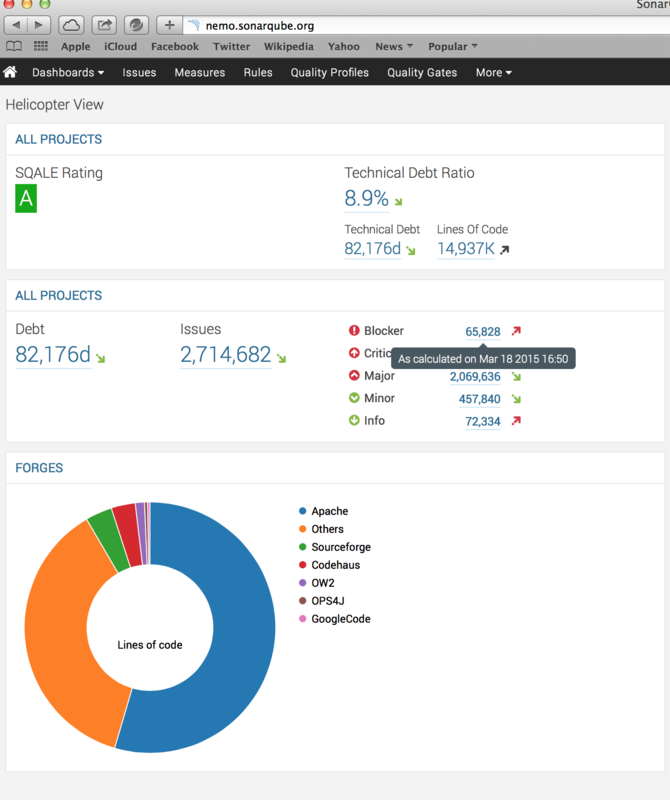
Task: Click the red trend arrow beside Info count
Action: click(516, 421)
